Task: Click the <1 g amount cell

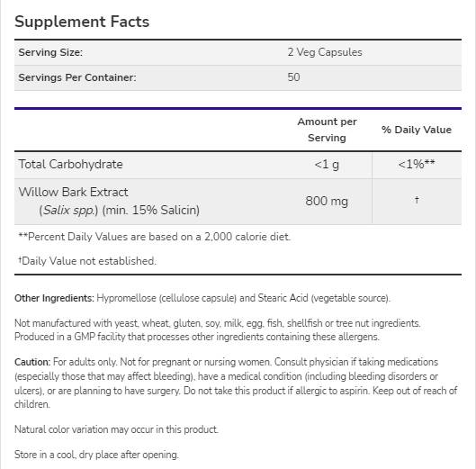Action: [327, 165]
